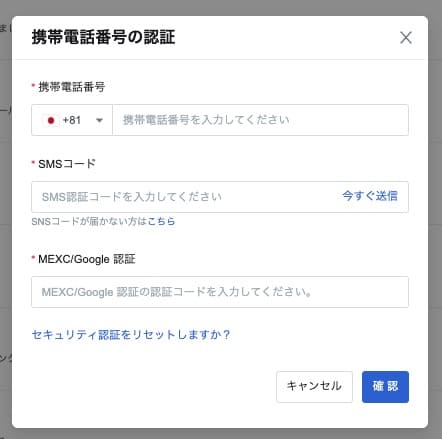
Task: Open セキュリティ認証をリセットしますか? link
Action: click(x=131, y=335)
